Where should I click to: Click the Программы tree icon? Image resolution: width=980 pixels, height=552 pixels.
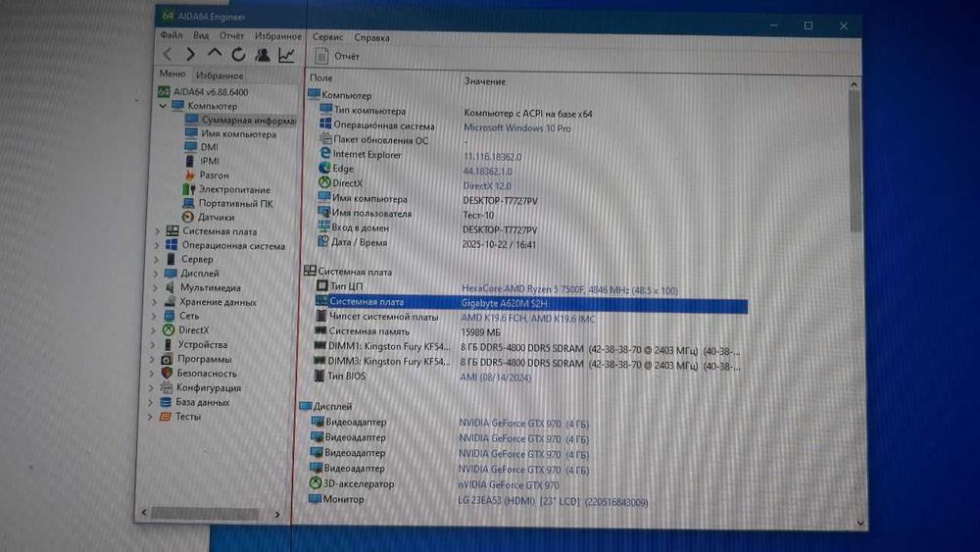[x=167, y=359]
